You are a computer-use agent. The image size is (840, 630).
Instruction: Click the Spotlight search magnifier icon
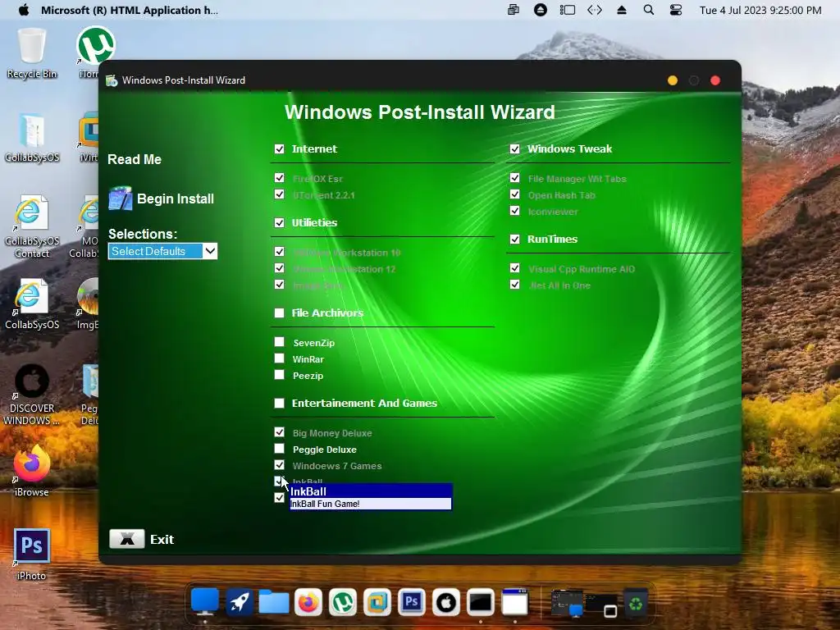coord(648,10)
